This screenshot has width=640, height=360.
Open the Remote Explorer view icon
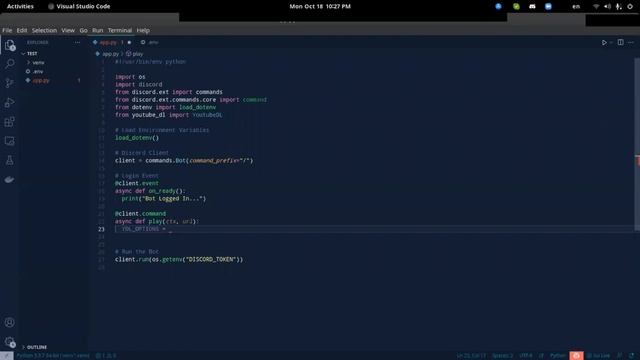tap(9, 141)
